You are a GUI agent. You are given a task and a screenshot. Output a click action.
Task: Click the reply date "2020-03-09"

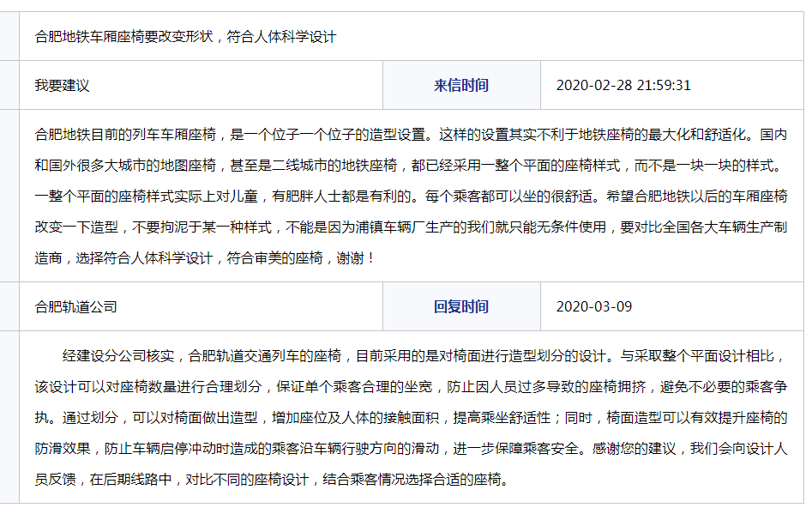[x=594, y=306]
